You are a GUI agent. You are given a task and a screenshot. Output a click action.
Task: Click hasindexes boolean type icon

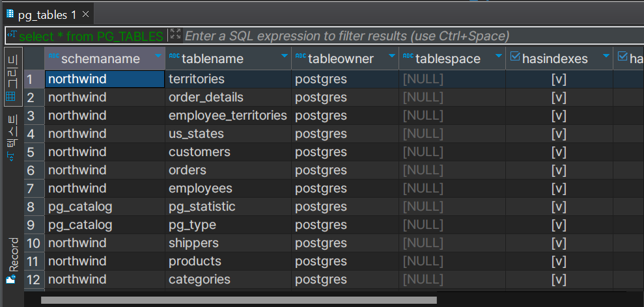(514, 56)
